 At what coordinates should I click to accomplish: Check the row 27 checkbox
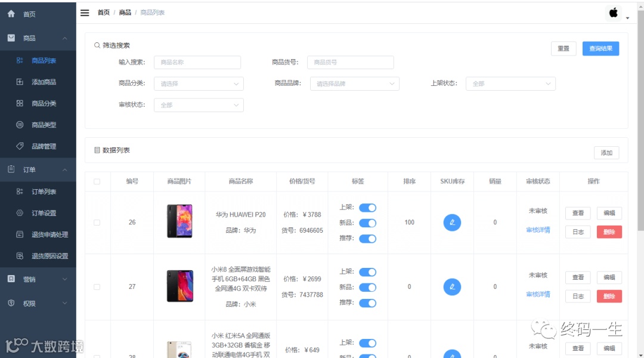click(97, 287)
